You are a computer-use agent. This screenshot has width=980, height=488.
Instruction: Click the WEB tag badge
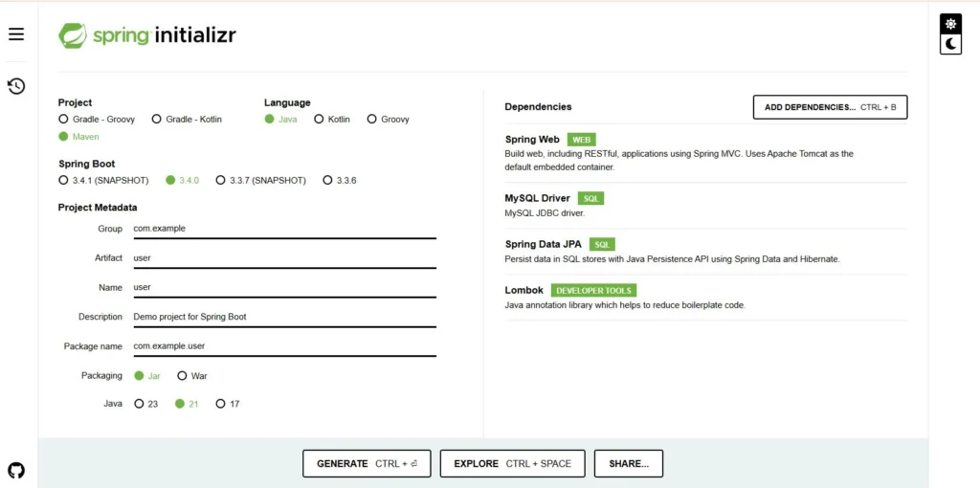[x=581, y=140]
